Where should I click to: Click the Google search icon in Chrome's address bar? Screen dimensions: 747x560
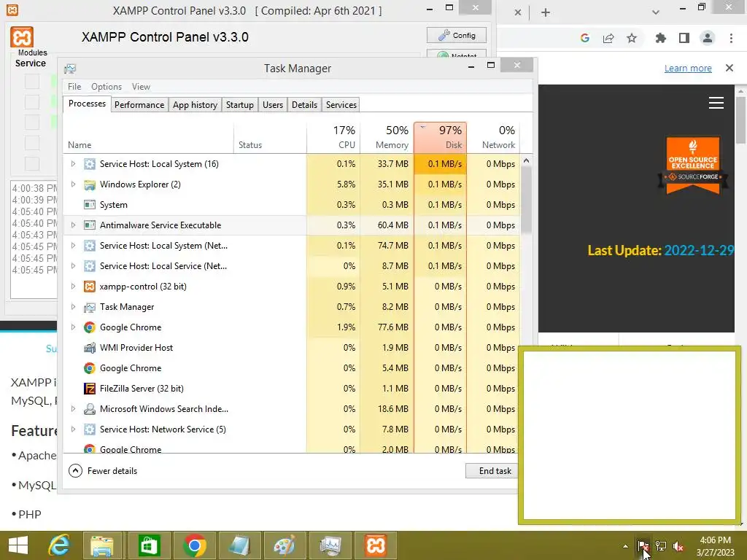[585, 38]
